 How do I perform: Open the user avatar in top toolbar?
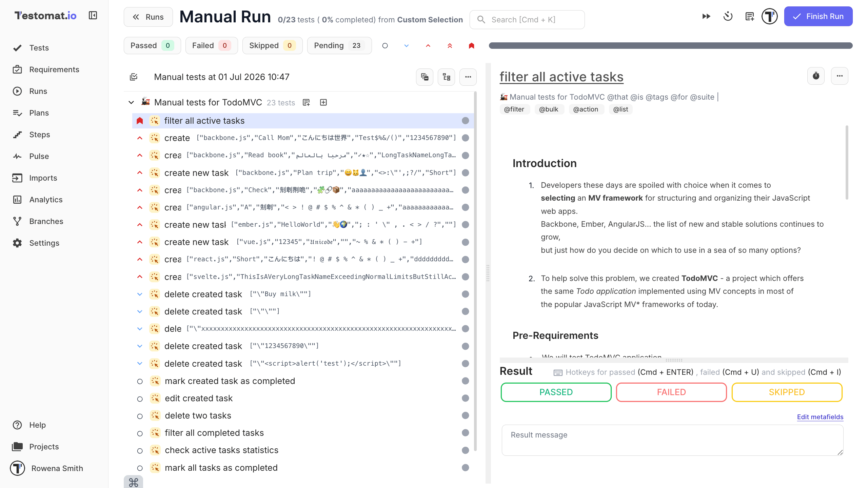coord(770,16)
